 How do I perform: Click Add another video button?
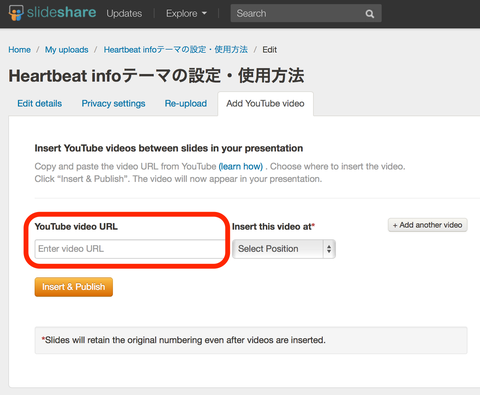[428, 225]
